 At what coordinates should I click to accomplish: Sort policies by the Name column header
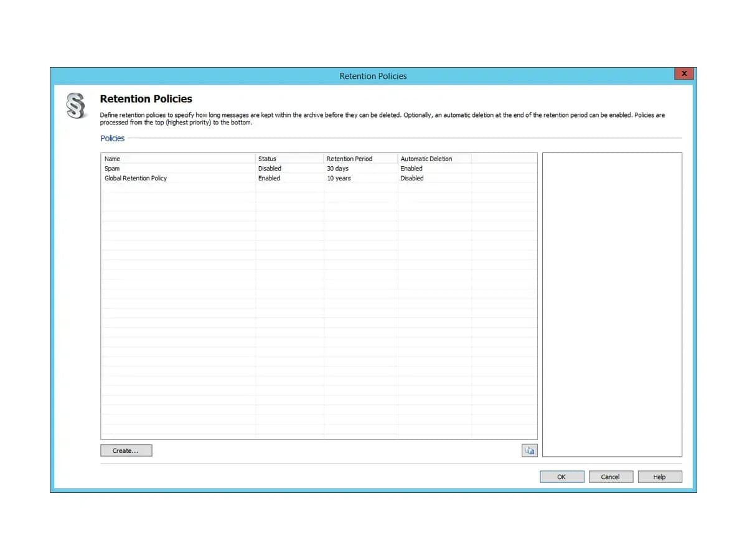178,159
